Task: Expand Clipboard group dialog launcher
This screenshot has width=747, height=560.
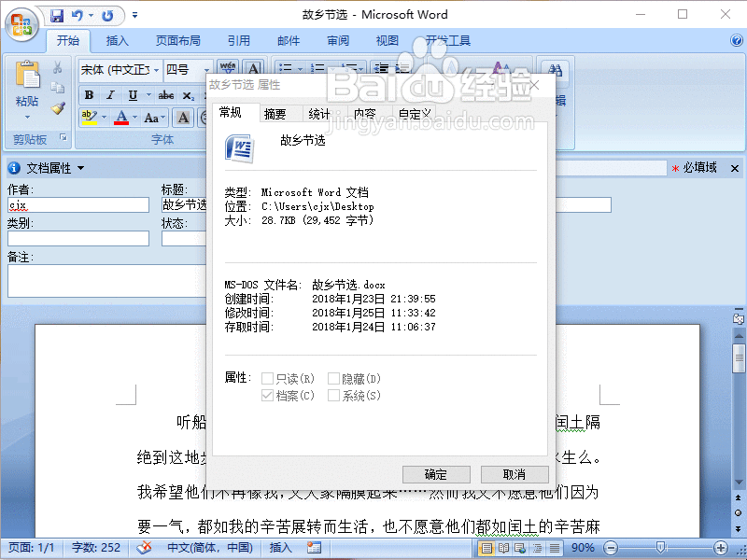Action: (x=63, y=137)
